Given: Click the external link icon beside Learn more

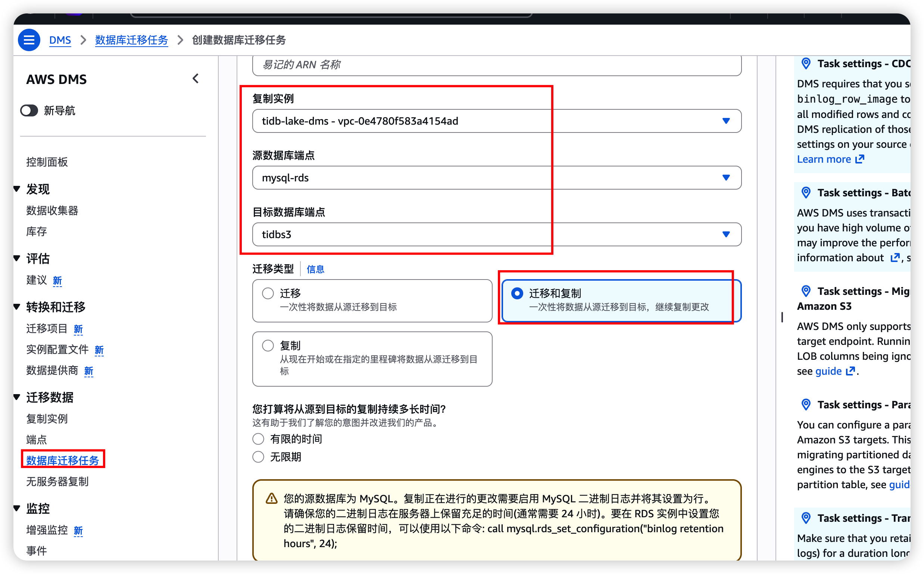Looking at the screenshot, I should (x=860, y=159).
